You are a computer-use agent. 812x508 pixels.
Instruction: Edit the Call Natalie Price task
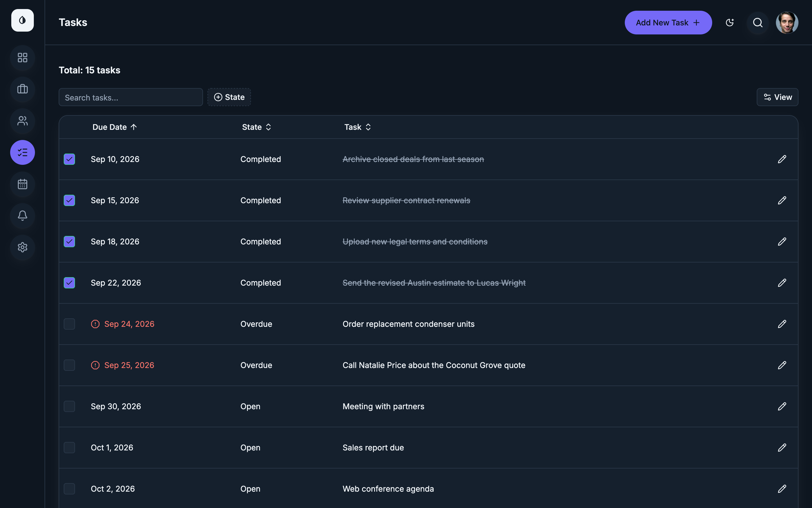[782, 365]
